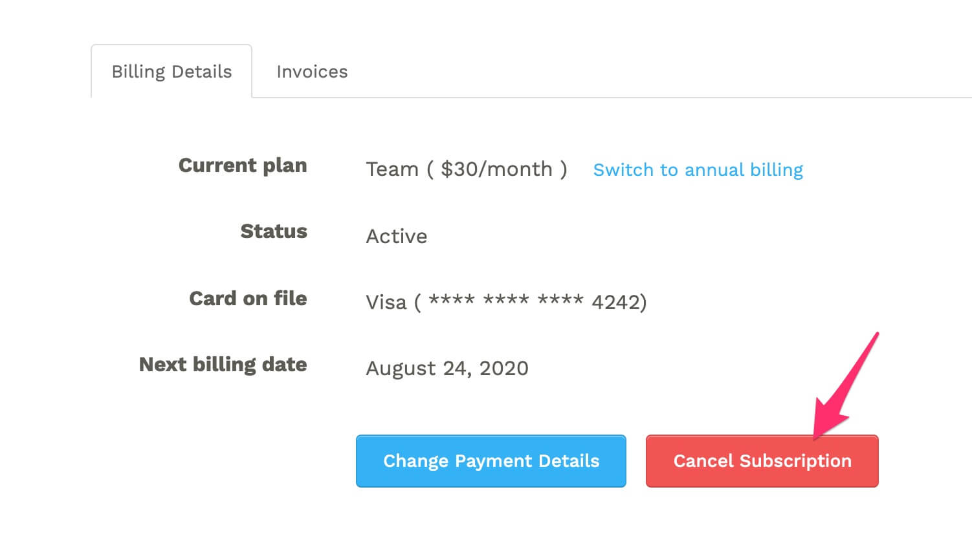Click the blue Change Payment Details button
Viewport: 972px width, 560px height.
[x=491, y=461]
